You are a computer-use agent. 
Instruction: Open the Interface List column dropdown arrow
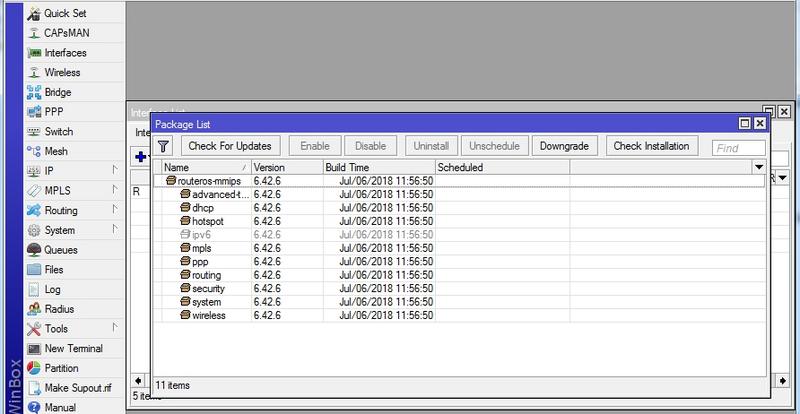coord(782,178)
